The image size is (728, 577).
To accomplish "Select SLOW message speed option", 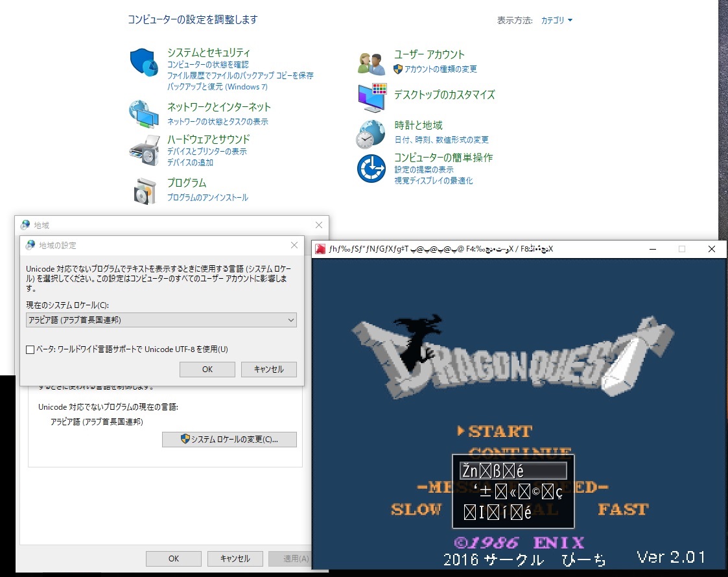I will 416,510.
